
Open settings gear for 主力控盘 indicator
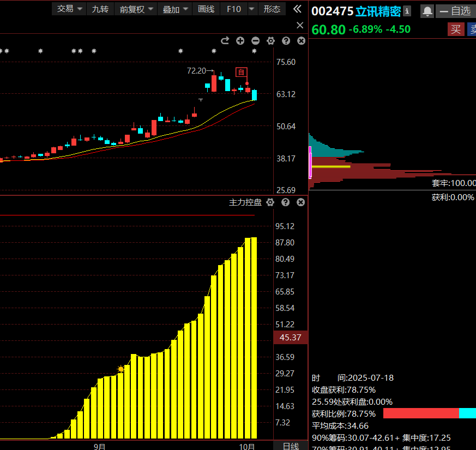pos(270,202)
